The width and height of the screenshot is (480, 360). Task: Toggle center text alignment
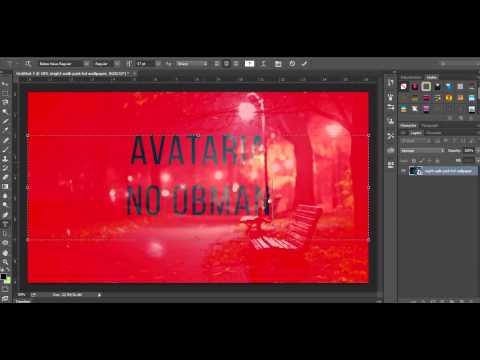point(226,64)
